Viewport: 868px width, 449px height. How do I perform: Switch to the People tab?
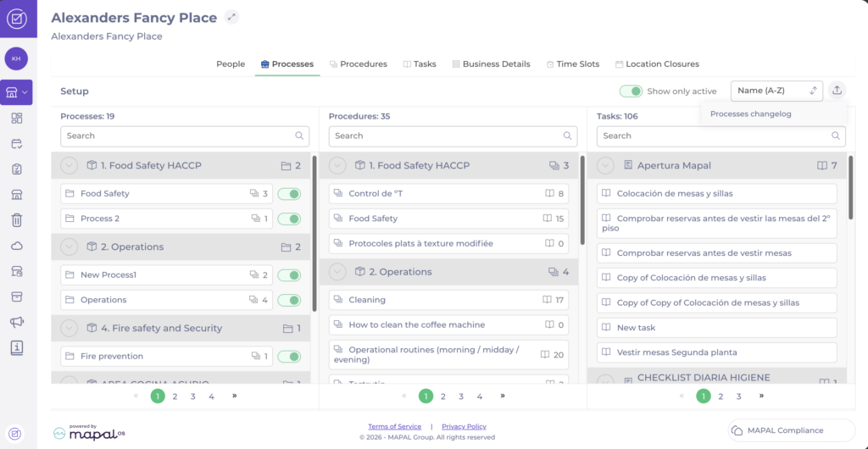tap(231, 64)
